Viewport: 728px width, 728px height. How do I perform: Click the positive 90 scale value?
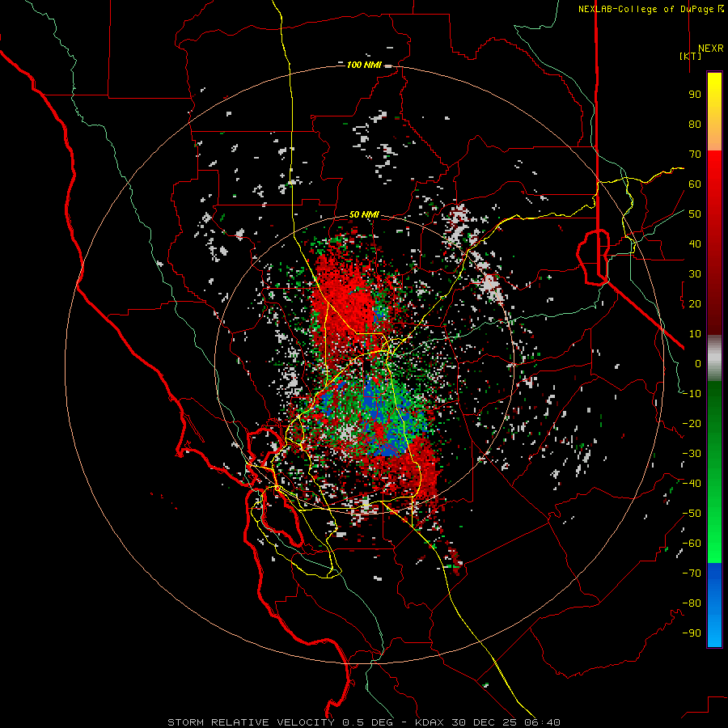click(695, 95)
